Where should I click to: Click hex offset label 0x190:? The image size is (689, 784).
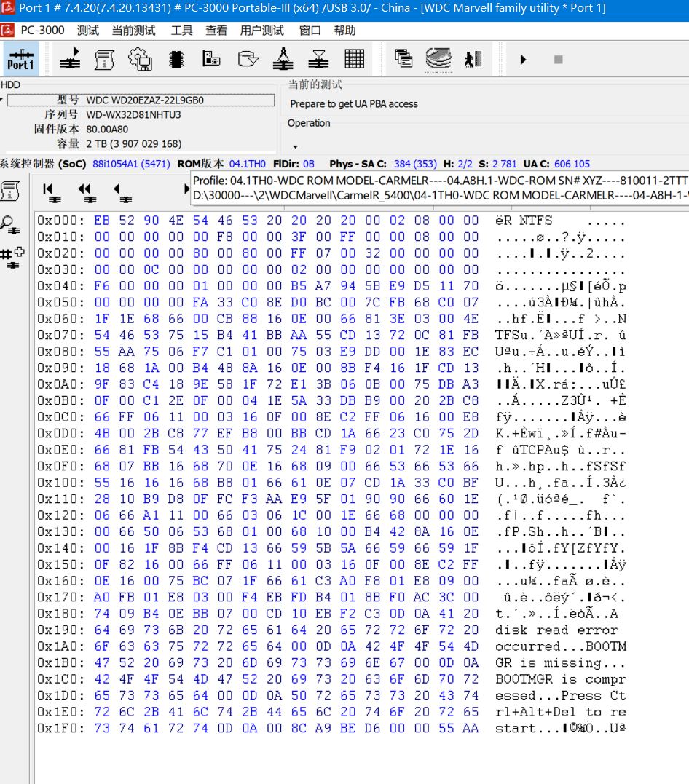click(60, 630)
